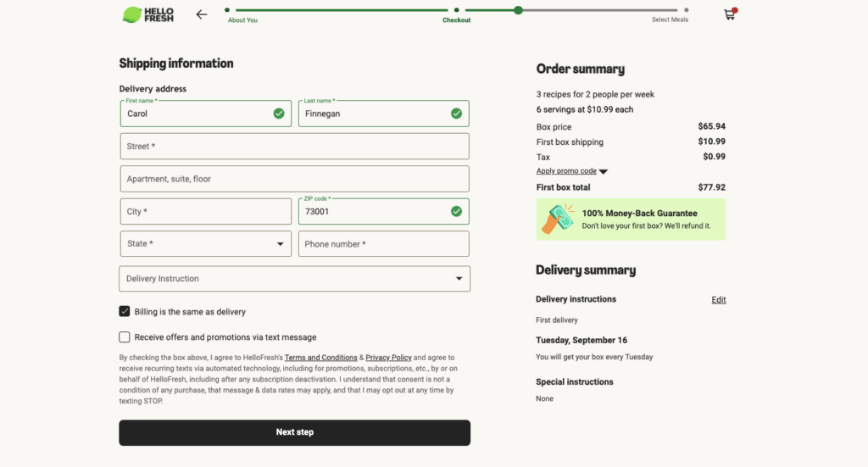Screen dimensions: 868x467
Task: Open the Privacy Policy link
Action: point(388,358)
